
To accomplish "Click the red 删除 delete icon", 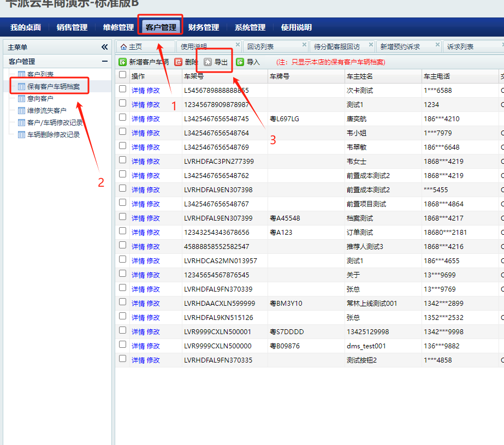I will click(178, 62).
